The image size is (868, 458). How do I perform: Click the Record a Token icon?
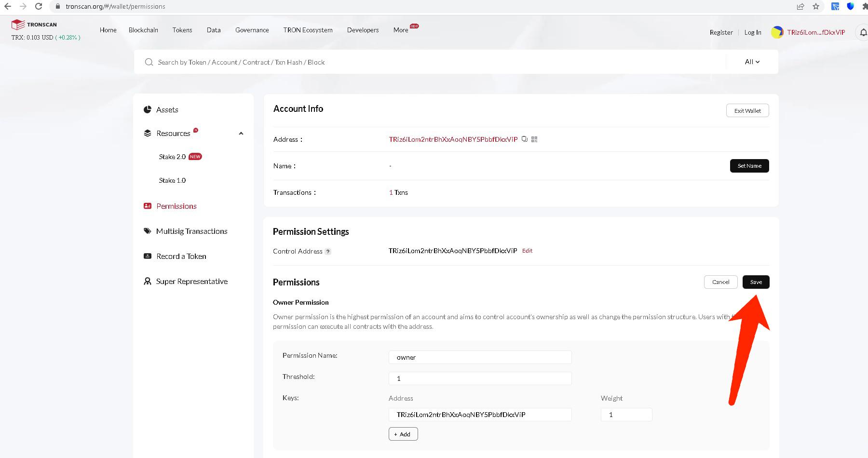[x=148, y=256]
